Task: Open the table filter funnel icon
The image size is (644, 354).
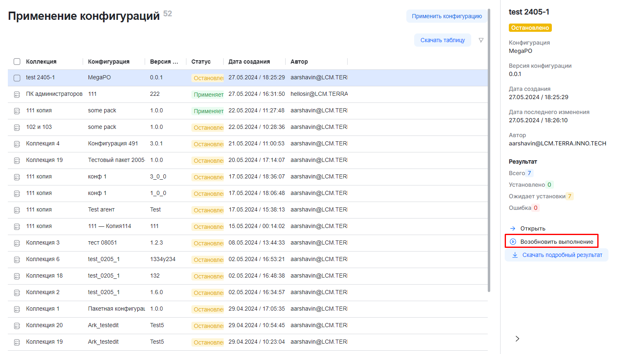Action: 481,40
